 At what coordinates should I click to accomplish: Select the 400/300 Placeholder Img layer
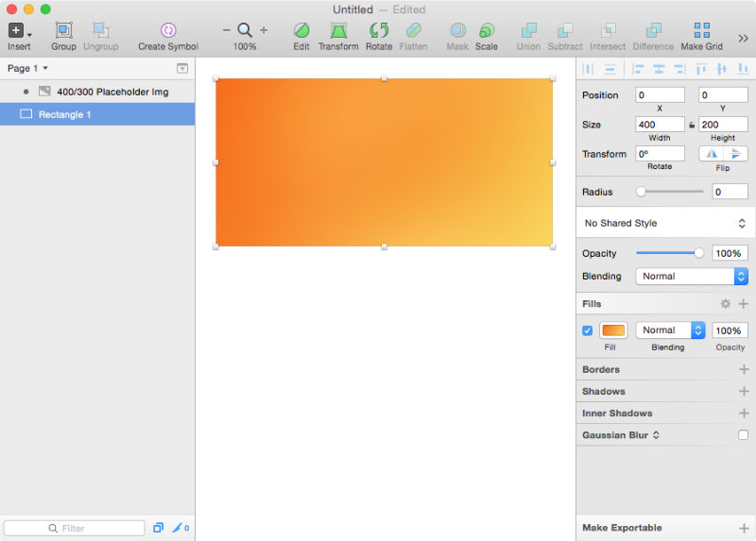pyautogui.click(x=112, y=92)
